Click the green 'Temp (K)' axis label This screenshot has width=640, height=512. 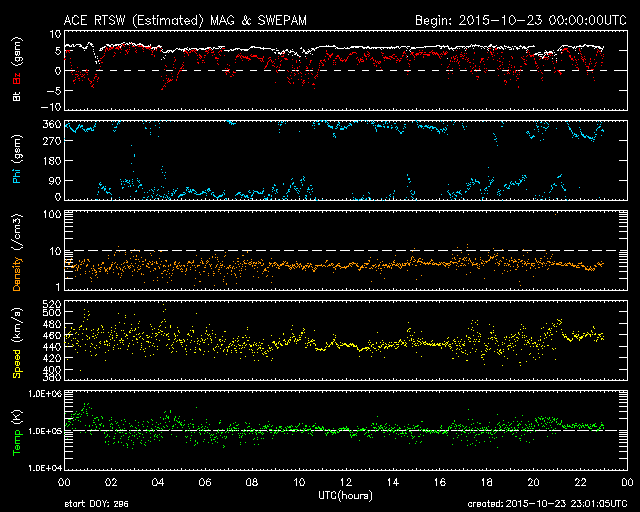16,432
